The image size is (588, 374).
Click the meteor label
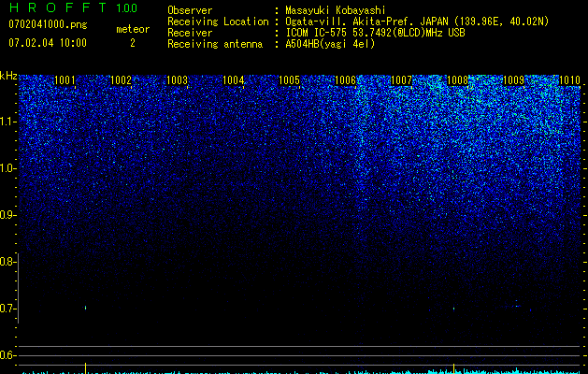pyautogui.click(x=133, y=29)
